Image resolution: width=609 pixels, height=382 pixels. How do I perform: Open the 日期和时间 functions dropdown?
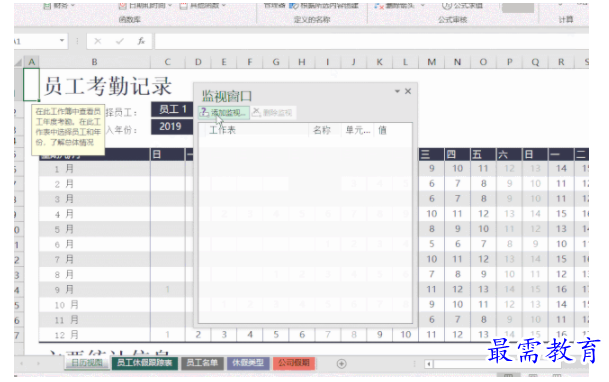(145, 6)
